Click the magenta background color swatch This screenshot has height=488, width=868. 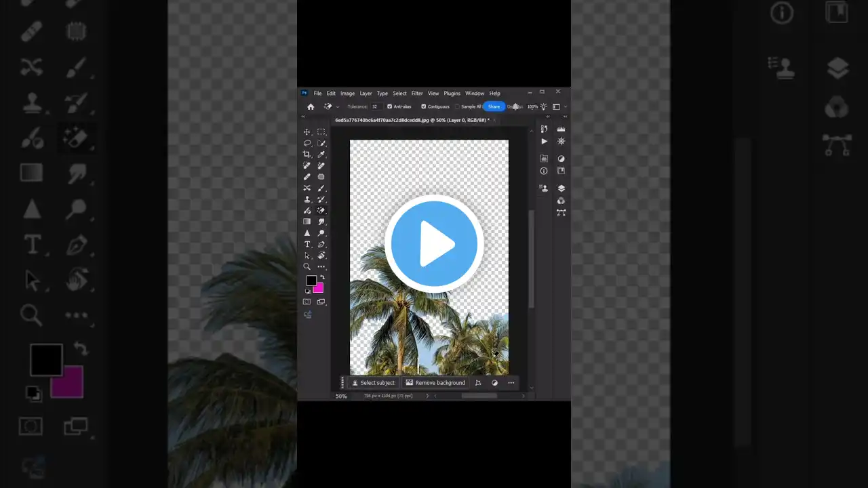(x=319, y=288)
